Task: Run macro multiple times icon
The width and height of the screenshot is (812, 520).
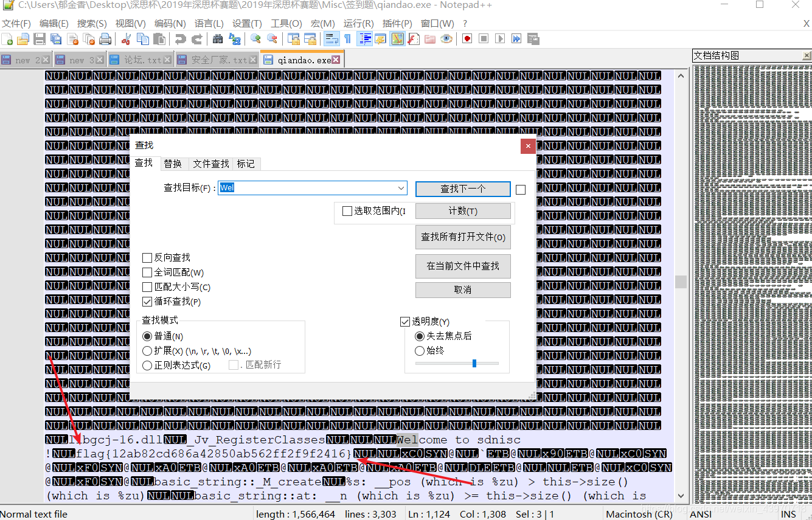Action: 516,39
